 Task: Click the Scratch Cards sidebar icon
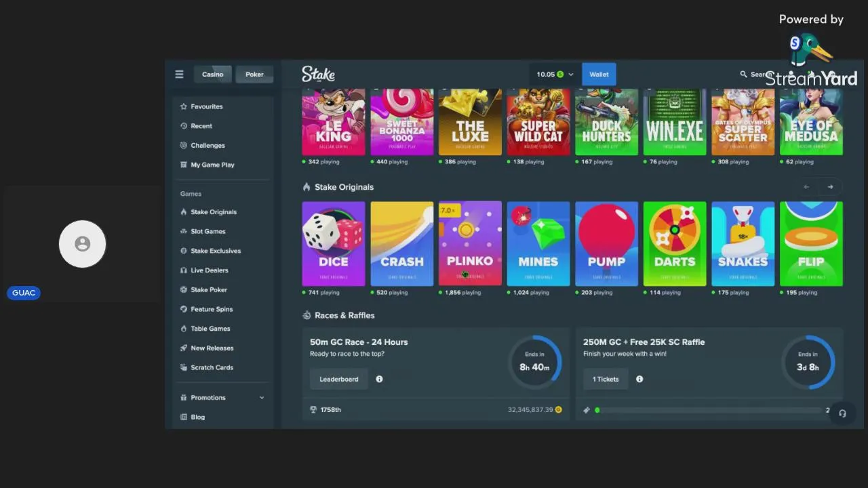[x=184, y=367]
